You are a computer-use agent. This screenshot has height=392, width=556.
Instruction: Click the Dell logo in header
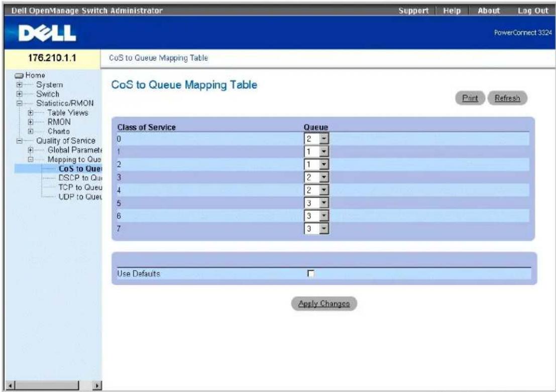(x=47, y=33)
